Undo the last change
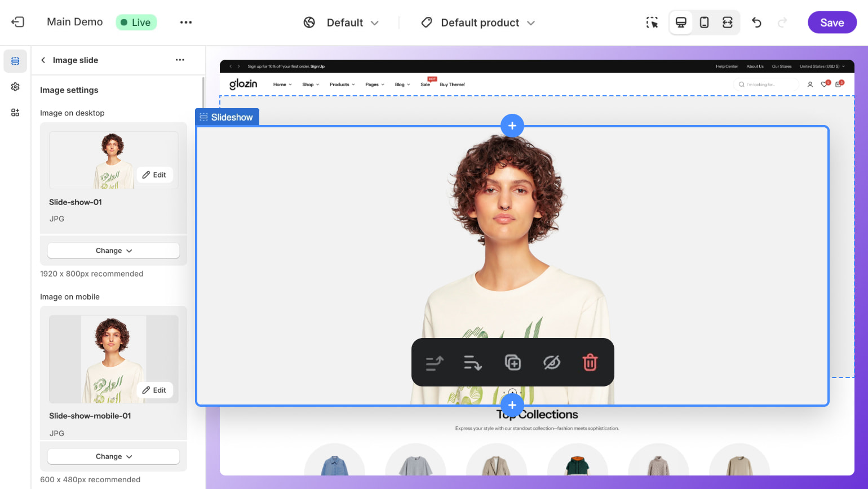The image size is (868, 489). pos(756,23)
